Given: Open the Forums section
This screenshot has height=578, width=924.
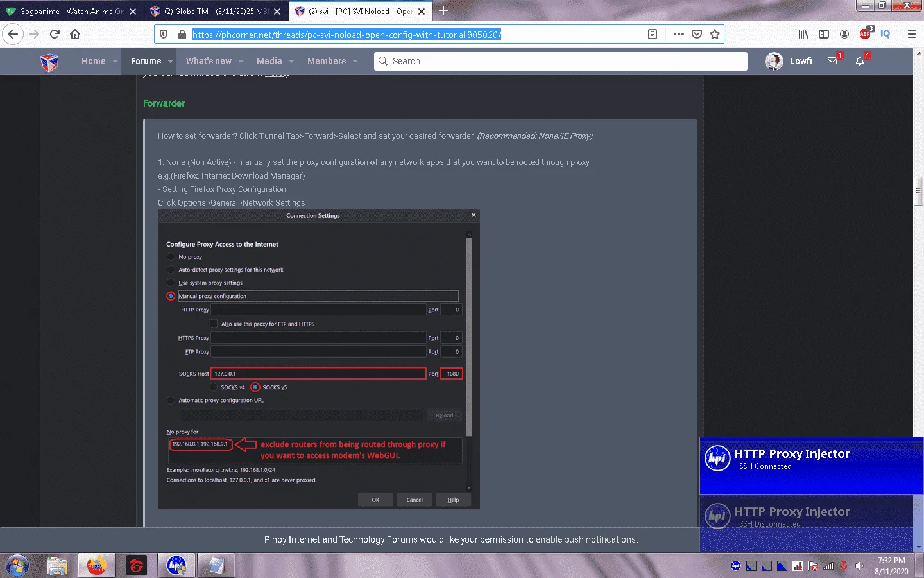Looking at the screenshot, I should point(146,61).
